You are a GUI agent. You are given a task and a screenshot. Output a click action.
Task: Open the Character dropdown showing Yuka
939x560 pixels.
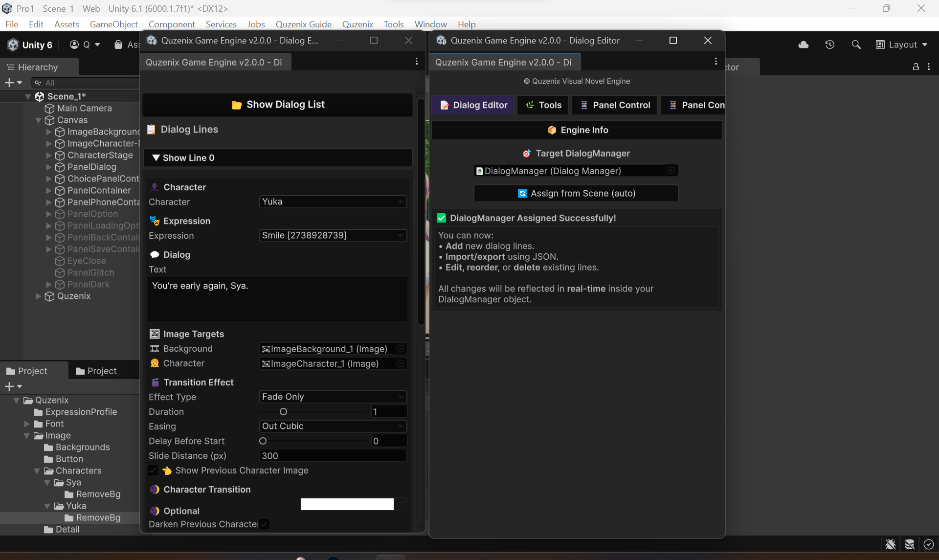click(x=333, y=202)
